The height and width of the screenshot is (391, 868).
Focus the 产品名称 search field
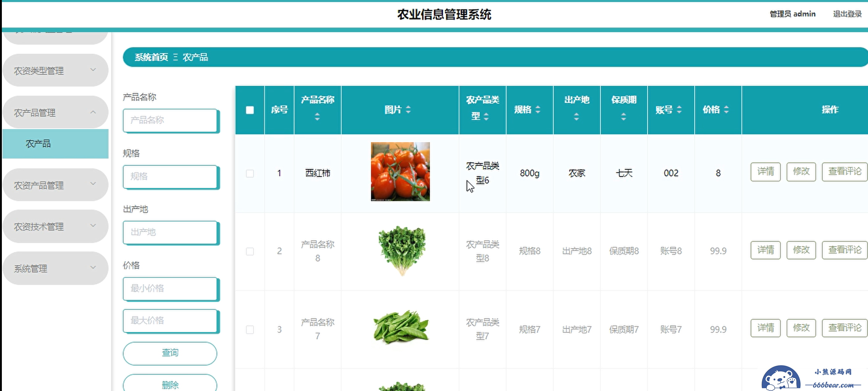(171, 120)
